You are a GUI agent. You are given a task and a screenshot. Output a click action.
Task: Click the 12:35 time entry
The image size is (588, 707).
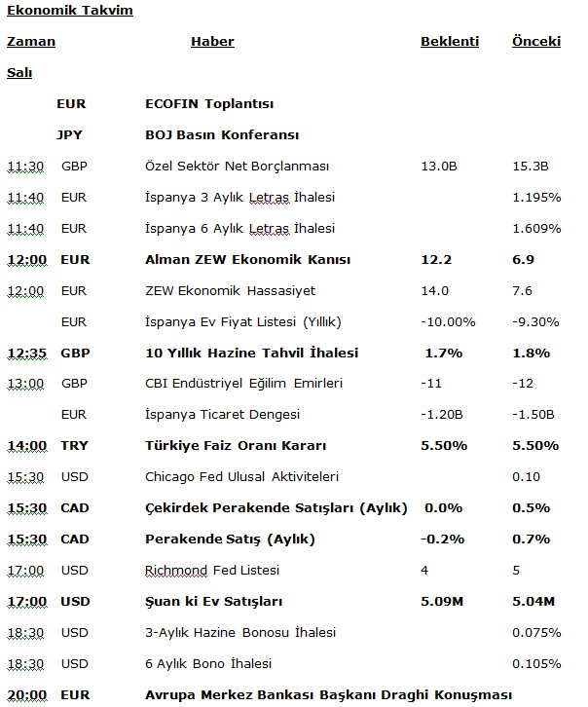27,353
